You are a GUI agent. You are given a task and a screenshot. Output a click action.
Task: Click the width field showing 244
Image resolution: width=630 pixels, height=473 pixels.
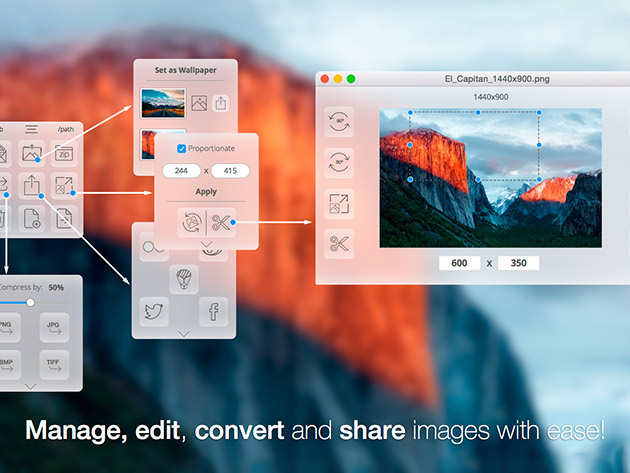tap(181, 171)
